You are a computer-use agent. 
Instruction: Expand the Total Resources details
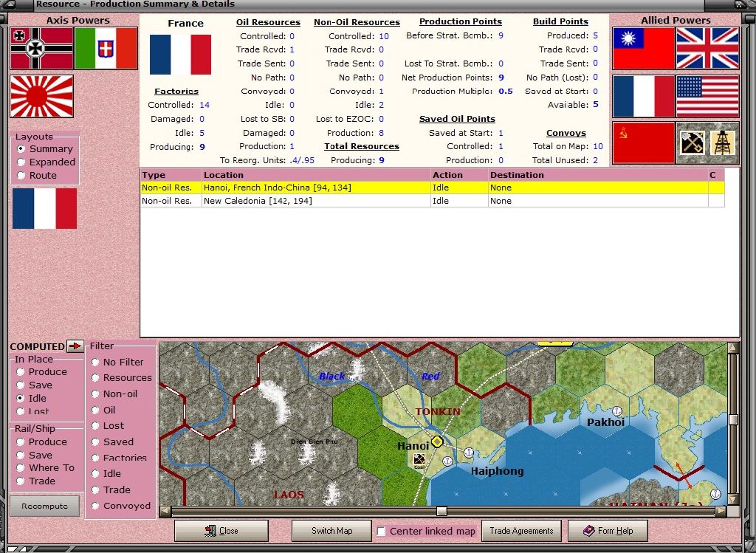click(361, 146)
